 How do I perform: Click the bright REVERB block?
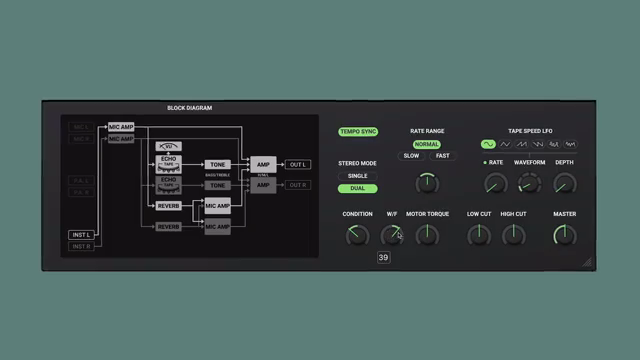(x=169, y=206)
